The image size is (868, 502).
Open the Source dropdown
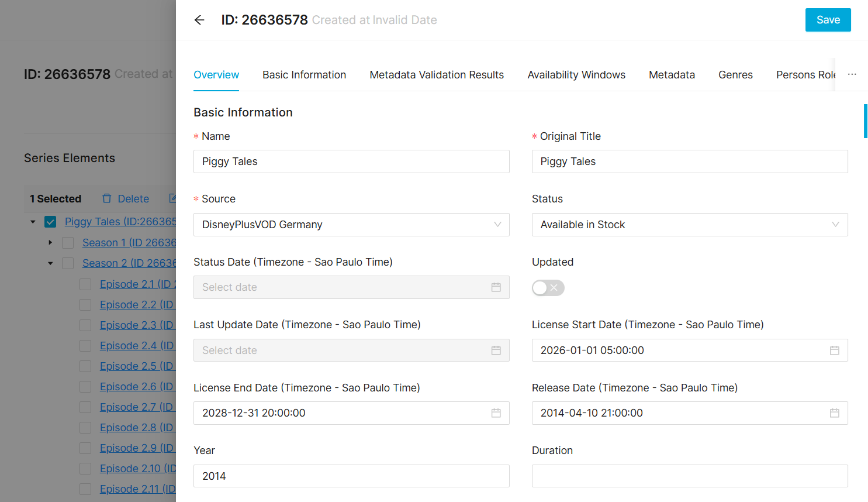(351, 225)
